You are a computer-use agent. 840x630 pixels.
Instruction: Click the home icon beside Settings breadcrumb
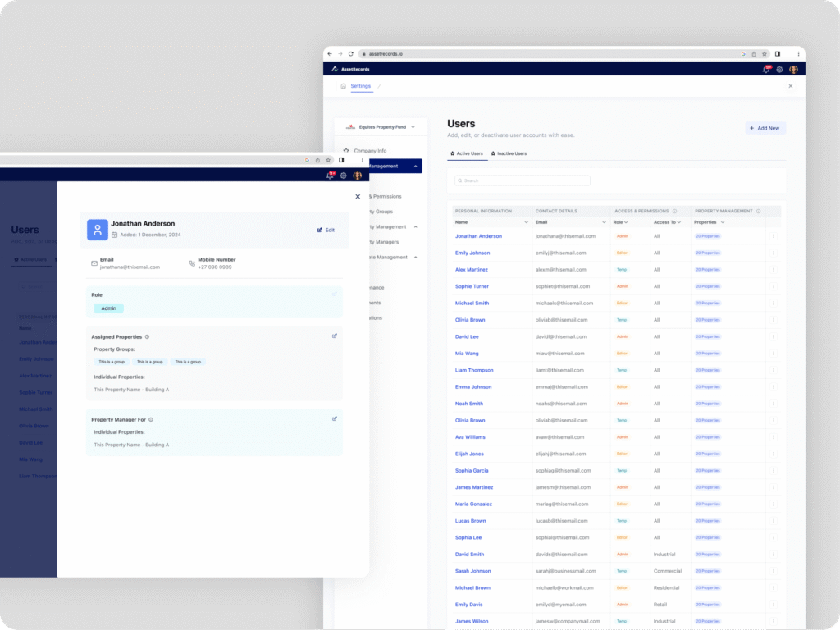click(343, 86)
